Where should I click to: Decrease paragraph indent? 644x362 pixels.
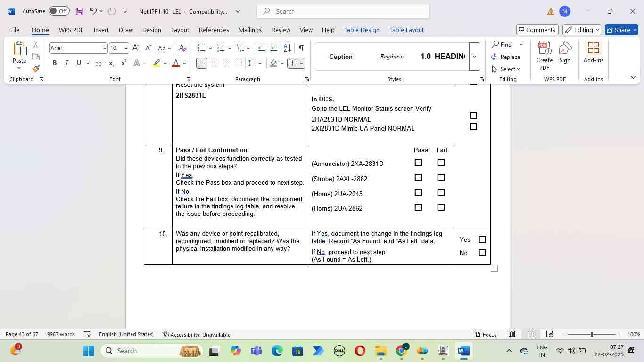tap(262, 48)
